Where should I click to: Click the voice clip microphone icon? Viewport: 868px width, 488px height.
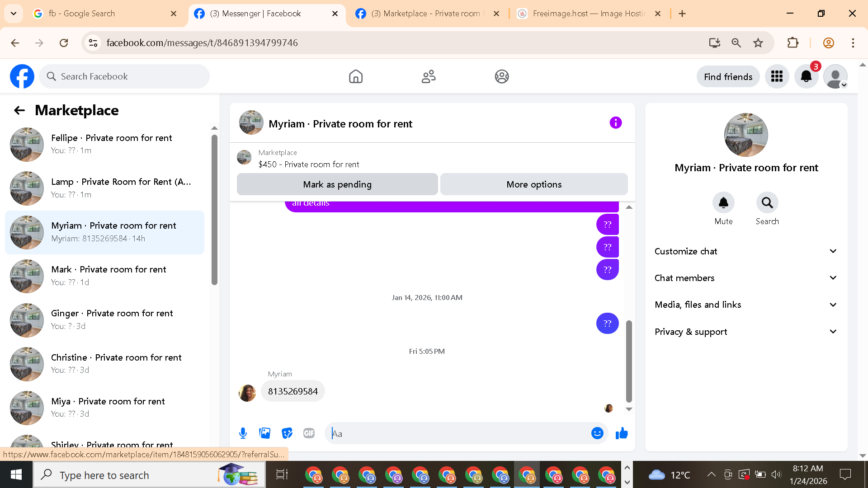tap(243, 433)
